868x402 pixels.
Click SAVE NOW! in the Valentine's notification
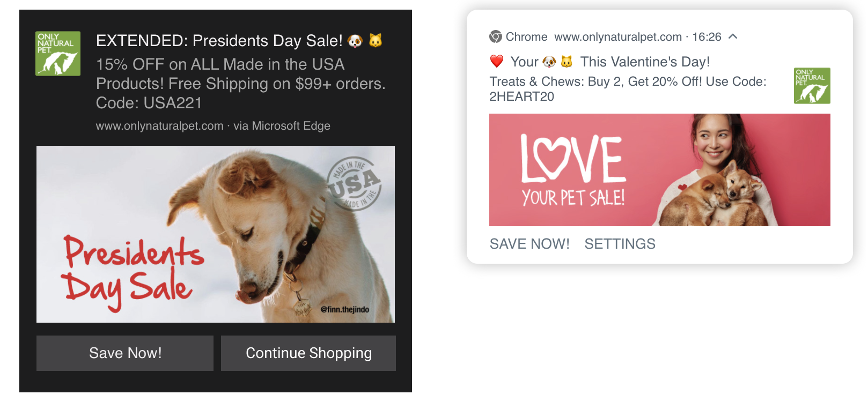pyautogui.click(x=529, y=244)
